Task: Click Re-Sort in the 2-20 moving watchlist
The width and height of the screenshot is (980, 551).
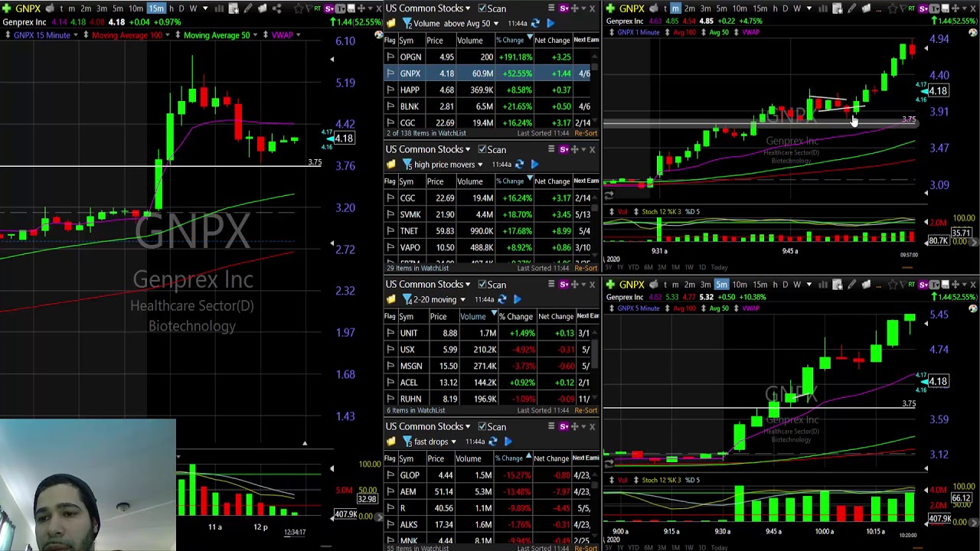Action: click(x=586, y=410)
